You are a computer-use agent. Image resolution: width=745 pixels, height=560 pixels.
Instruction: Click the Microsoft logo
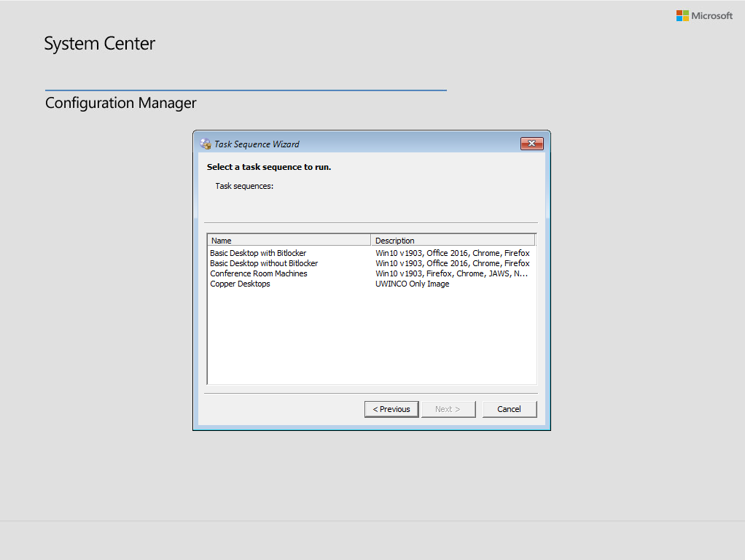(x=704, y=16)
